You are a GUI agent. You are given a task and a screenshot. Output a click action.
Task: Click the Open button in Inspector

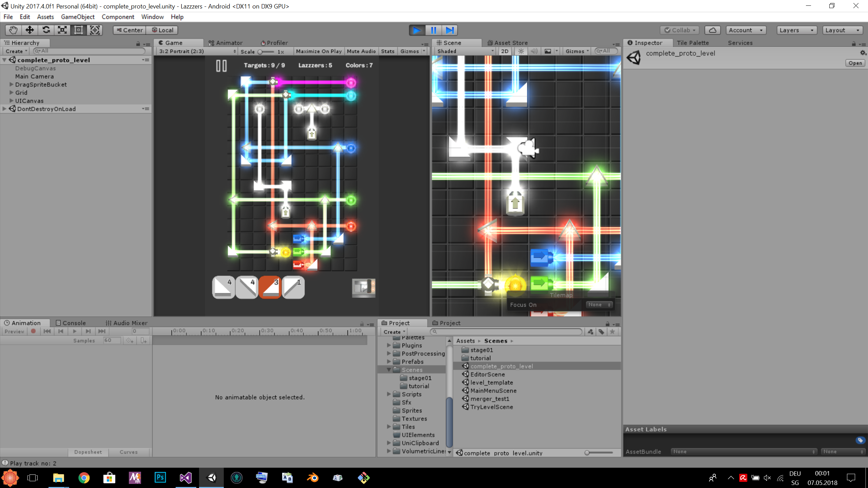(855, 63)
